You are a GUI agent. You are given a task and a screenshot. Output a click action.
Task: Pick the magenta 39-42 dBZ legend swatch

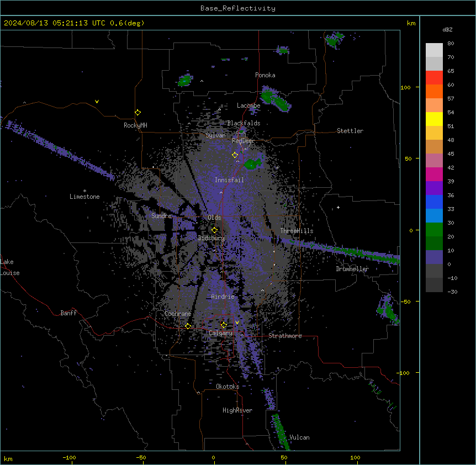pyautogui.click(x=434, y=174)
